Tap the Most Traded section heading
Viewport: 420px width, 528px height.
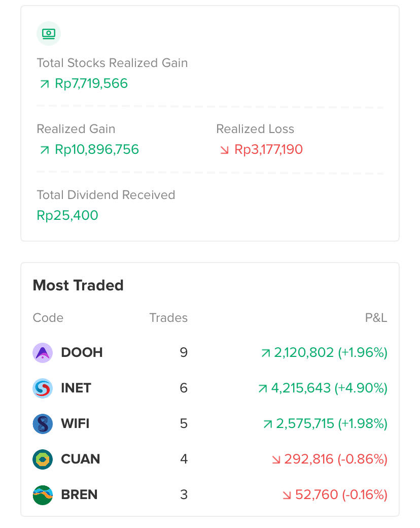(78, 285)
